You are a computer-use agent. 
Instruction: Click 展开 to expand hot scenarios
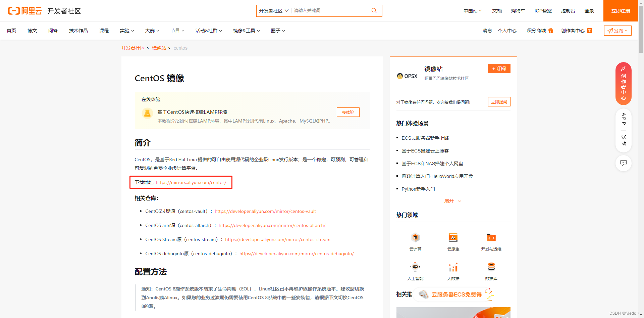click(453, 201)
